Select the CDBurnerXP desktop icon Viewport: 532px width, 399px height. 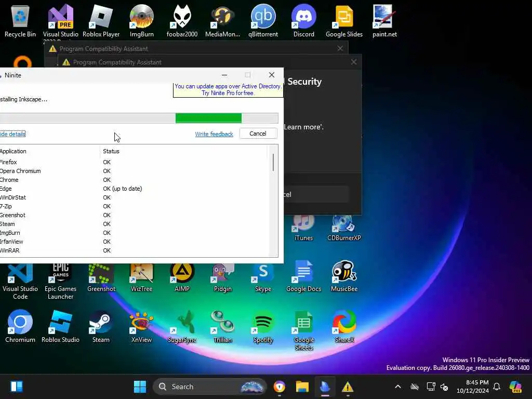tap(344, 228)
